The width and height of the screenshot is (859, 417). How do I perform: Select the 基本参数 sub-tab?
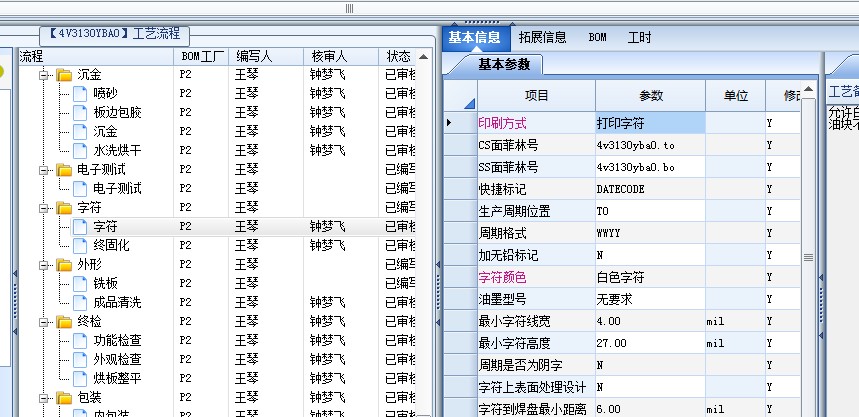pos(504,65)
